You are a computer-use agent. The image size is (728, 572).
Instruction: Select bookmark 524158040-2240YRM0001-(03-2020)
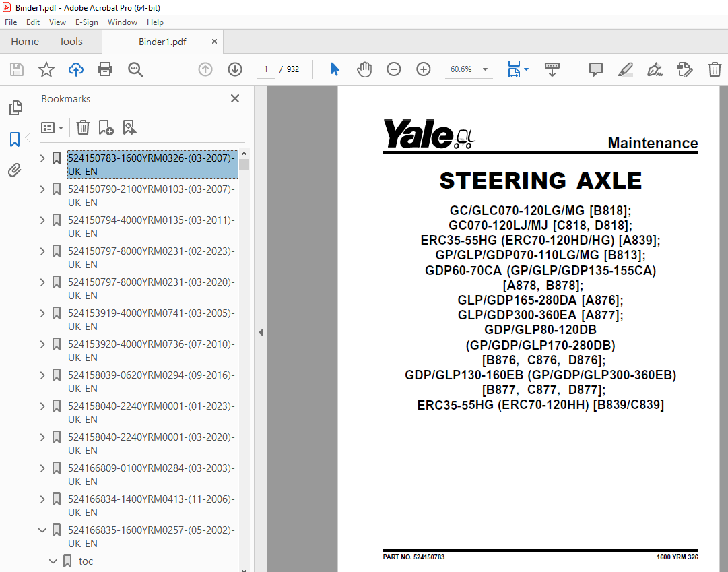(x=152, y=444)
